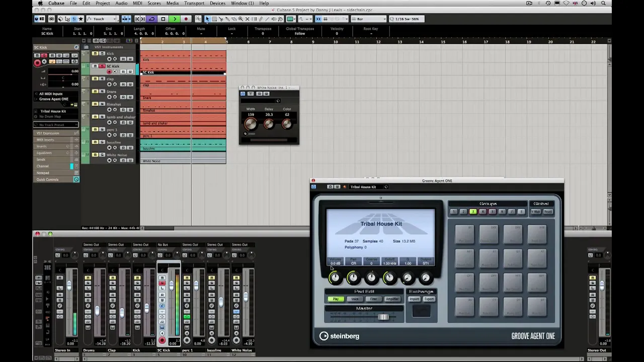Image resolution: width=644 pixels, height=362 pixels.
Task: Select the Play button in Pad Edit
Action: coord(336,299)
